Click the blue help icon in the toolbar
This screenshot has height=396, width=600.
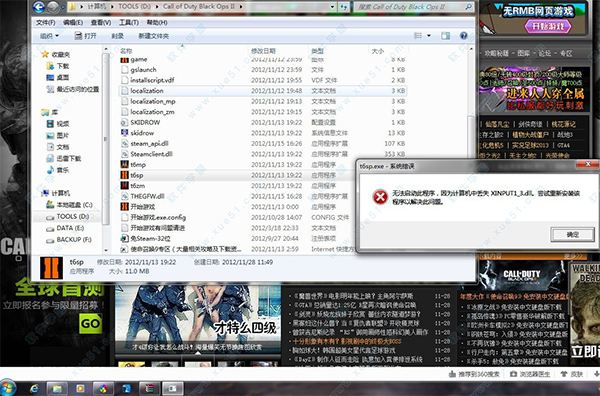coord(463,36)
